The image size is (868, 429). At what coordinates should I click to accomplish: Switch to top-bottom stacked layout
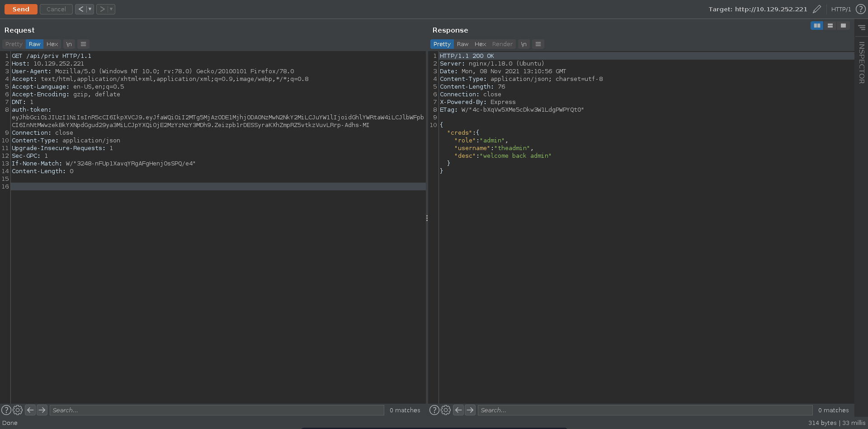click(830, 26)
